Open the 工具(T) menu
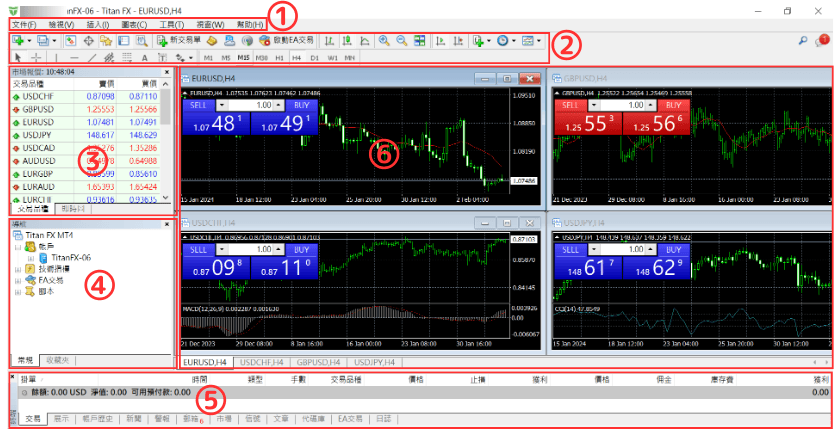 [171, 24]
